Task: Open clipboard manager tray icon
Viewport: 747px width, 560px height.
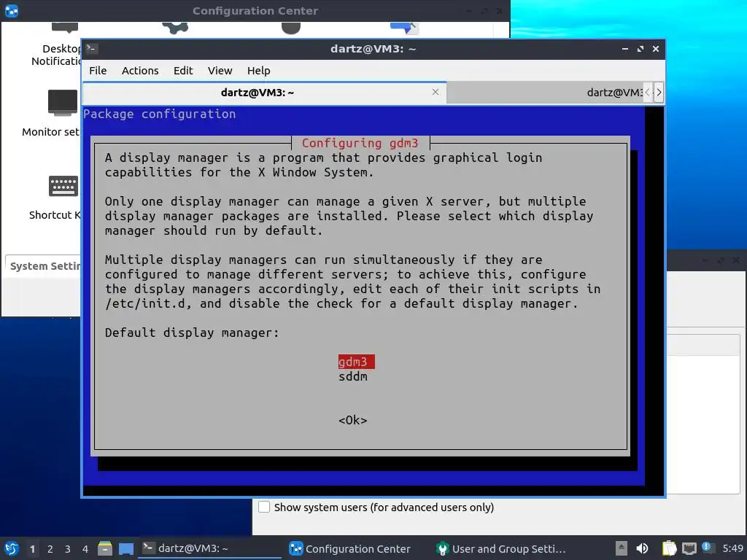Action: [669, 548]
